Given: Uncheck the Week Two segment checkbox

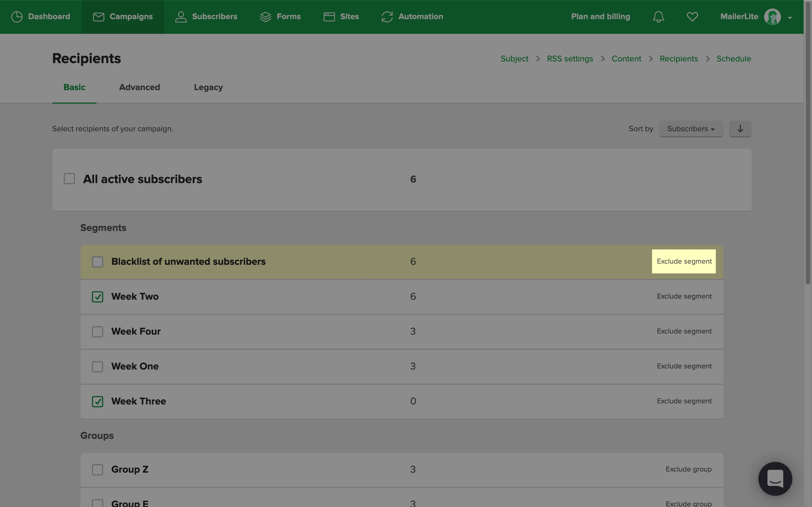Looking at the screenshot, I should click(x=98, y=297).
